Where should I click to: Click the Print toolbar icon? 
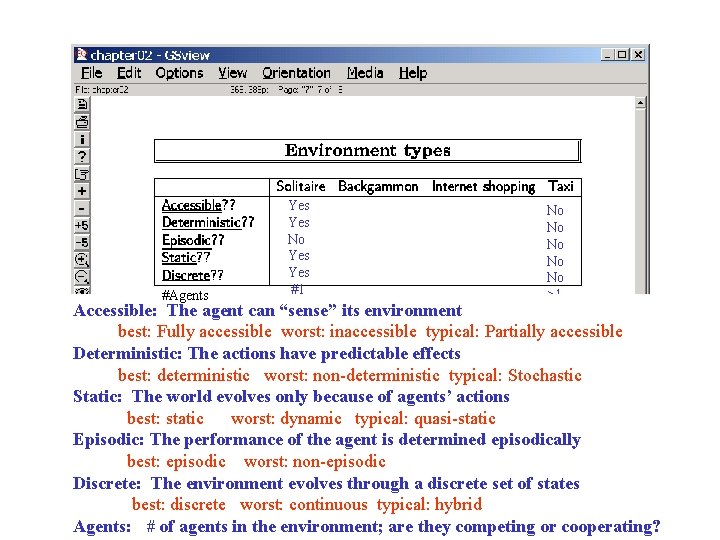point(82,122)
